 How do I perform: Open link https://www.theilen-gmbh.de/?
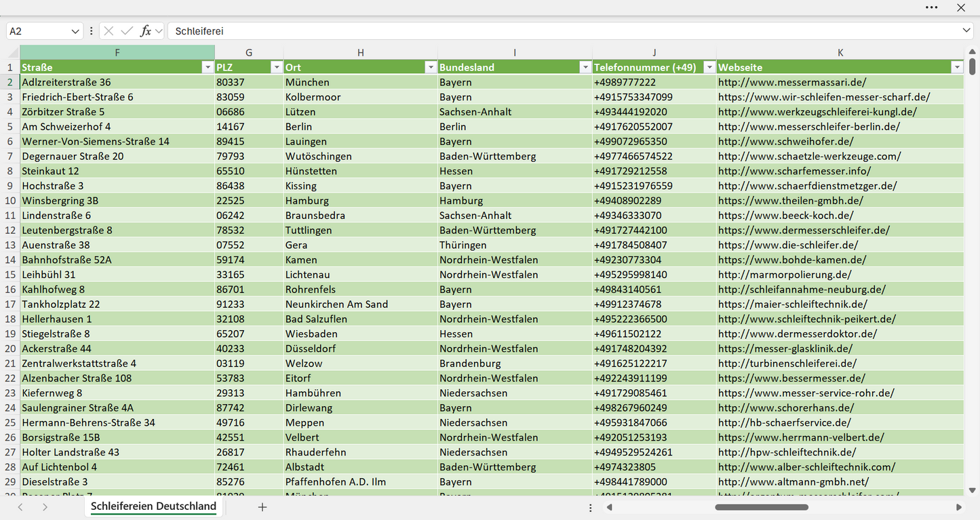[791, 201]
